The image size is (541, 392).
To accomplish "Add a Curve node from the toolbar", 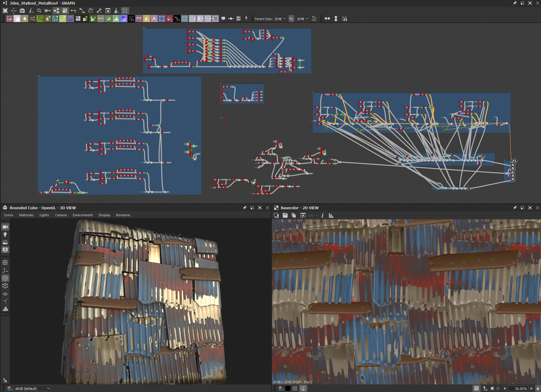I will point(40,19).
